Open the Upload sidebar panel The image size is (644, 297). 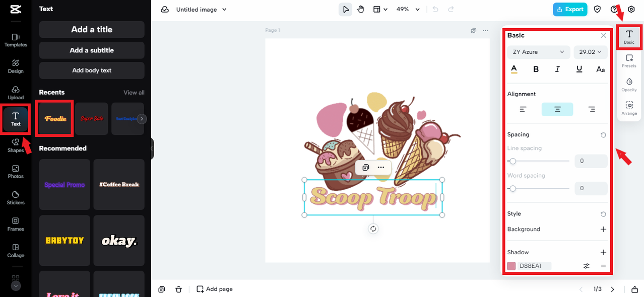pos(16,93)
